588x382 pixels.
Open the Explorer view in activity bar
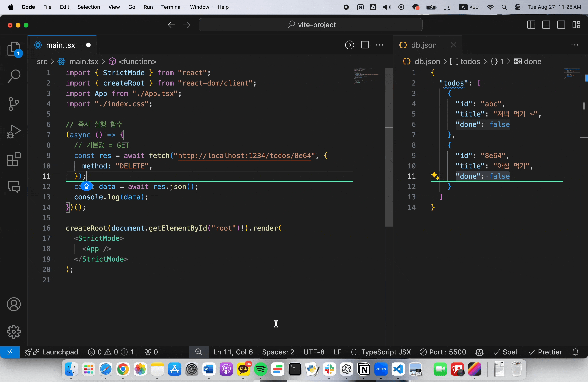[x=14, y=49]
